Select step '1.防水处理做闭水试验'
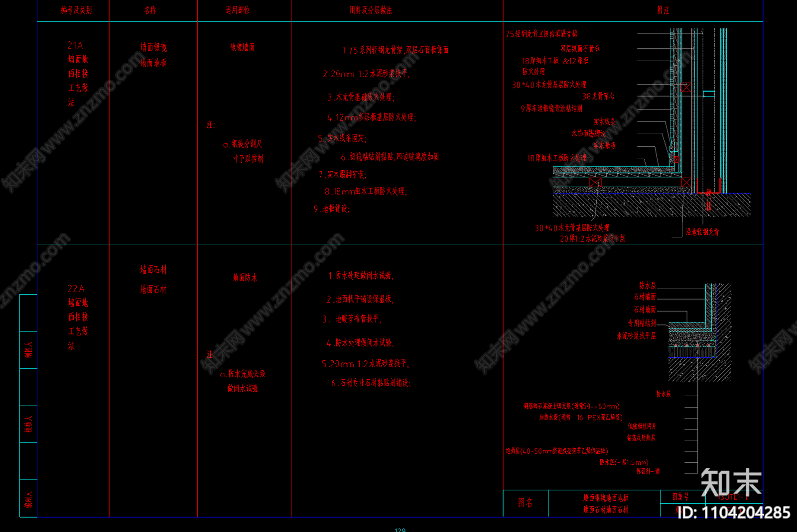This screenshot has height=532, width=797. click(x=361, y=275)
